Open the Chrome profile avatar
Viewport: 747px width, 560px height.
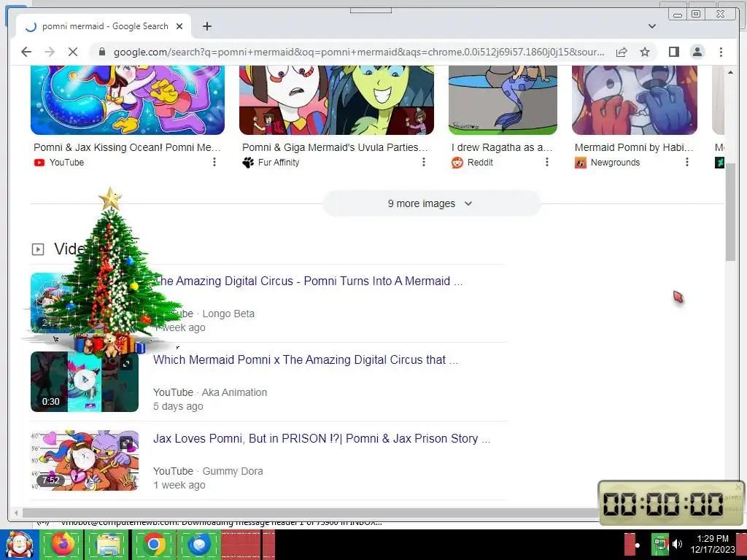click(x=697, y=52)
